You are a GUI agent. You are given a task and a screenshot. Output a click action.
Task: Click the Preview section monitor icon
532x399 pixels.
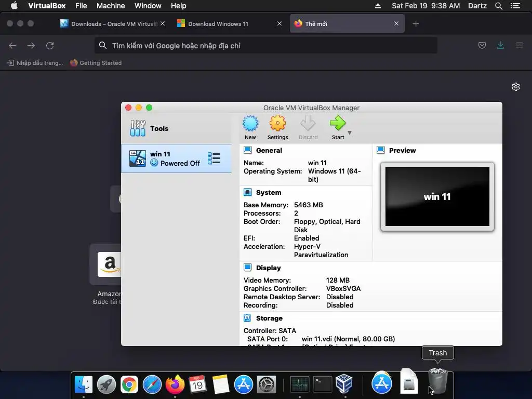point(381,150)
